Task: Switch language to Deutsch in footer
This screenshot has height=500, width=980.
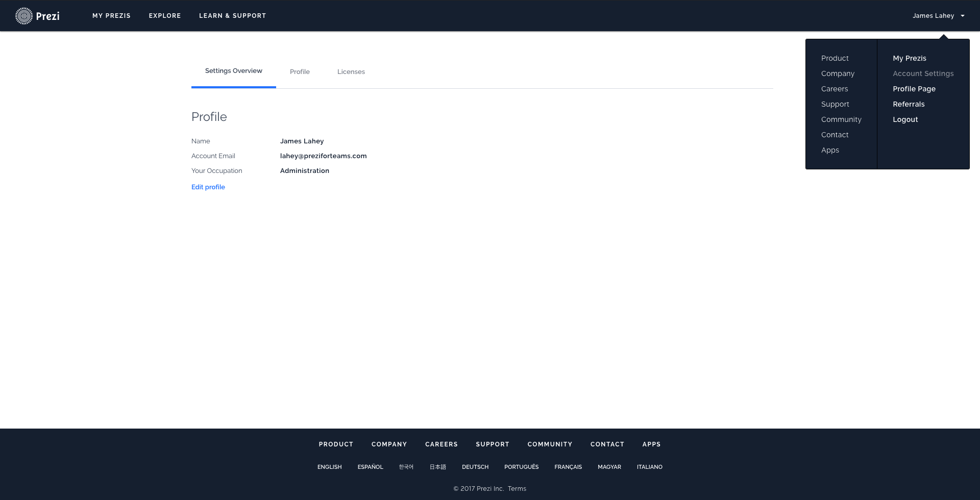Action: point(475,467)
